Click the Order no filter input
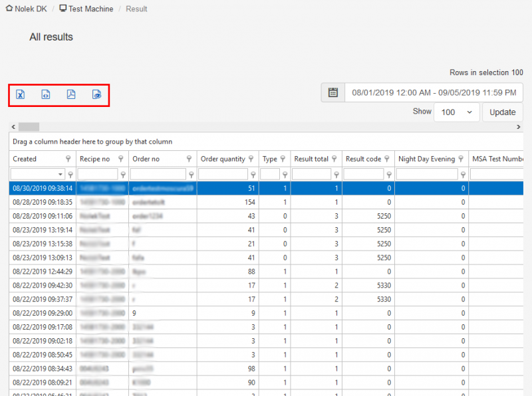532x396 pixels. coord(158,174)
